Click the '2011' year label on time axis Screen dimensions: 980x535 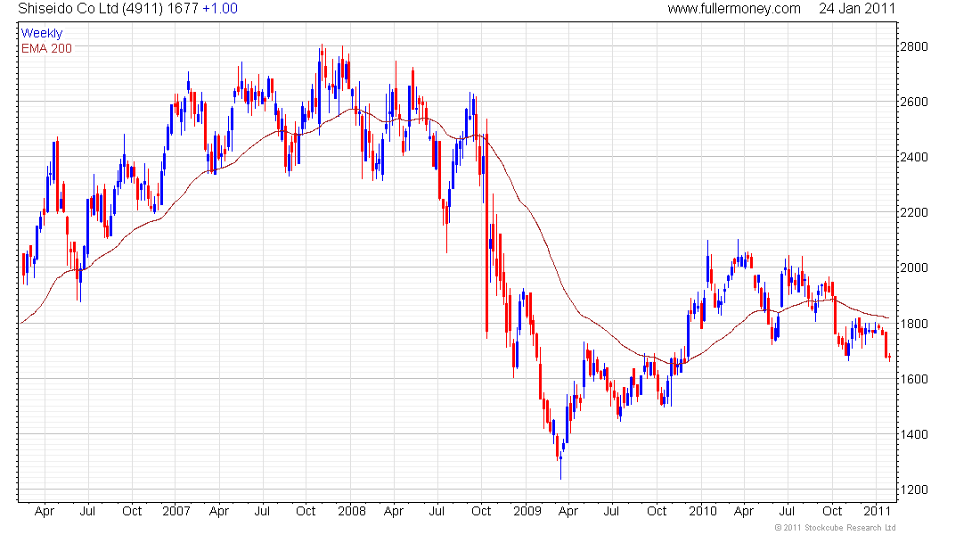coord(878,511)
